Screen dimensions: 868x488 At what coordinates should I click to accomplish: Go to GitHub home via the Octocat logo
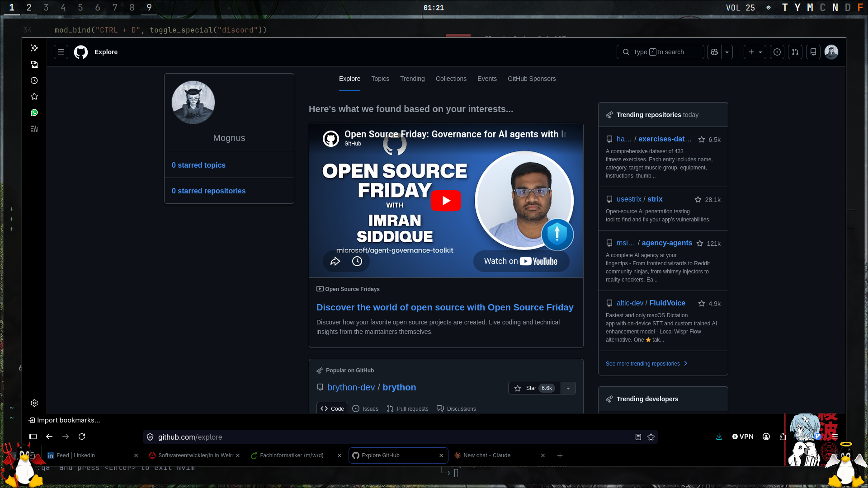coord(81,52)
